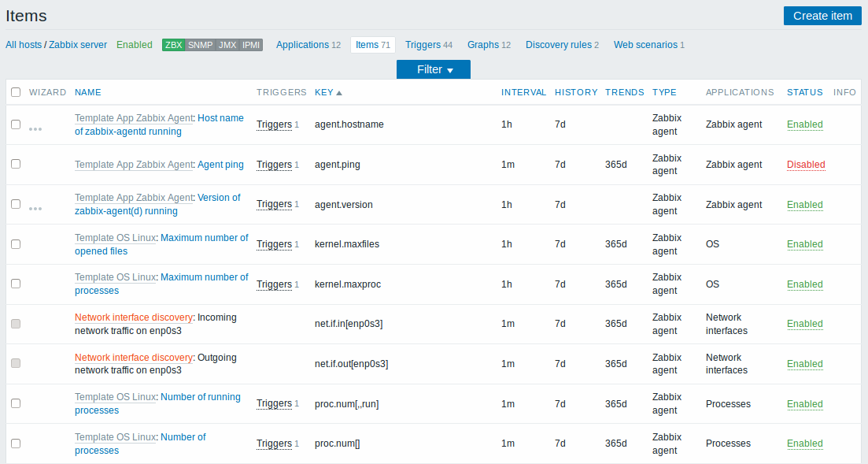Sort the list by History column
This screenshot has width=868, height=464.
pyautogui.click(x=576, y=93)
